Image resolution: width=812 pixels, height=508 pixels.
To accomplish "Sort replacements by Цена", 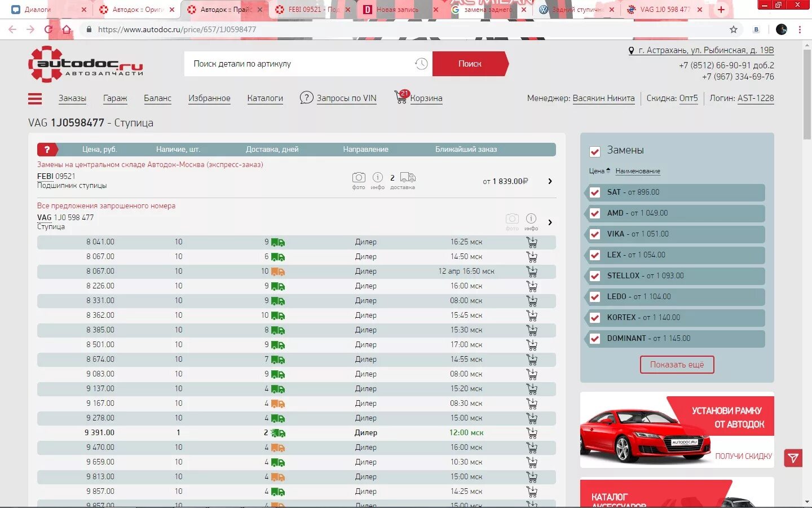I will coord(599,171).
